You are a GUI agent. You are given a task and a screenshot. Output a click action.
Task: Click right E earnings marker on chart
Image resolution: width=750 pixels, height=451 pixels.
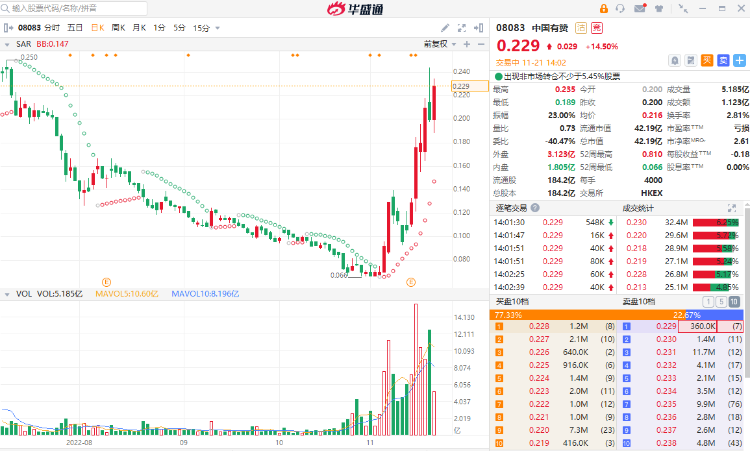411,282
